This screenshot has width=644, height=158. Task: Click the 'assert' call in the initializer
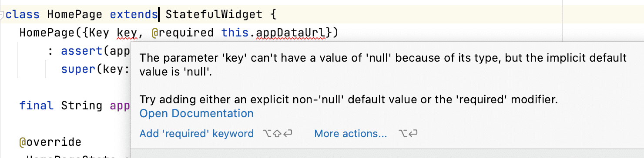tap(82, 51)
